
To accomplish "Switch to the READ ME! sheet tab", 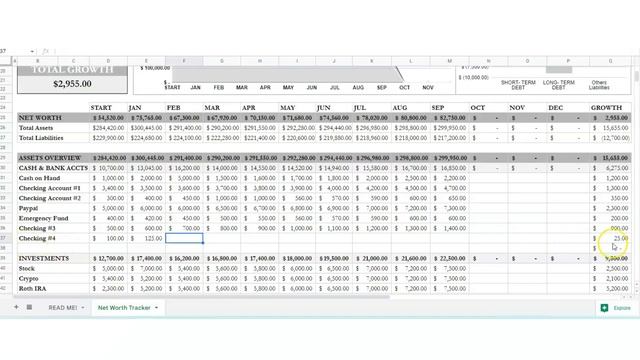I will point(62,307).
